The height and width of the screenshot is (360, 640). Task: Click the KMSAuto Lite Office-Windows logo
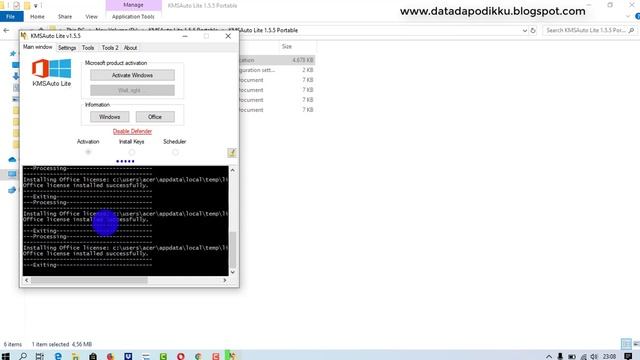coord(51,68)
